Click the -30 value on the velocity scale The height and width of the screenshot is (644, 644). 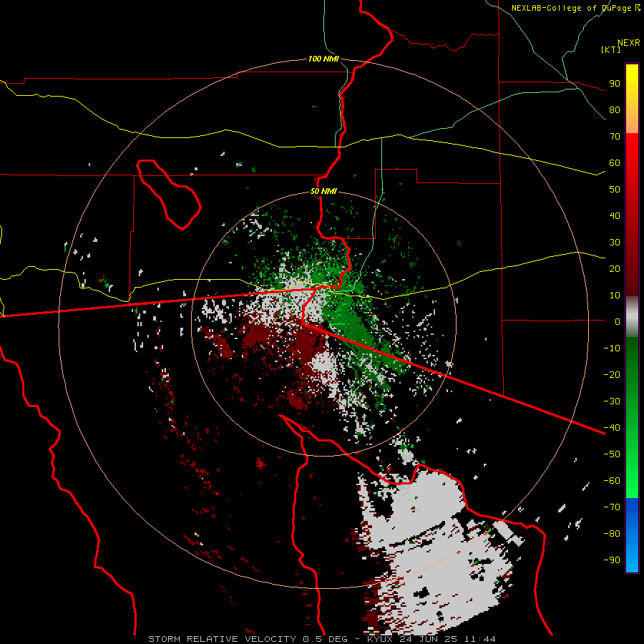(612, 401)
